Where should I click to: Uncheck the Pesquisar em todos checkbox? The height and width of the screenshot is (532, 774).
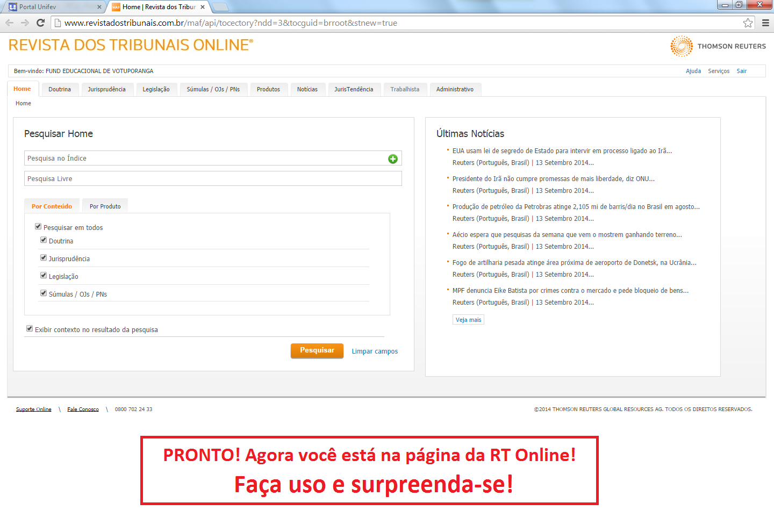[38, 227]
